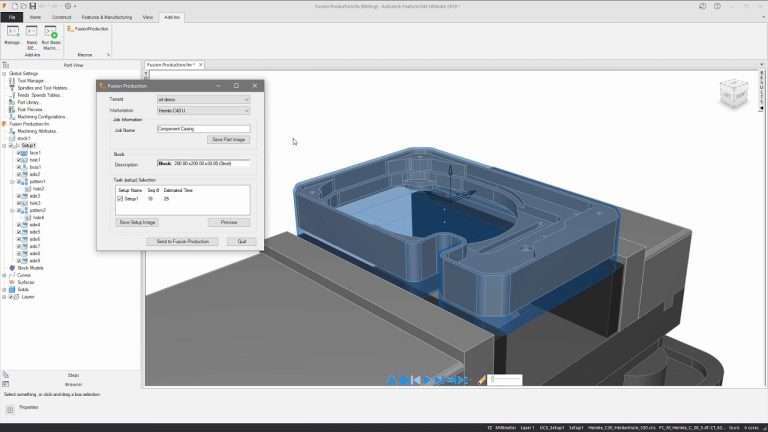Click the Curves icon in tree

[12, 275]
